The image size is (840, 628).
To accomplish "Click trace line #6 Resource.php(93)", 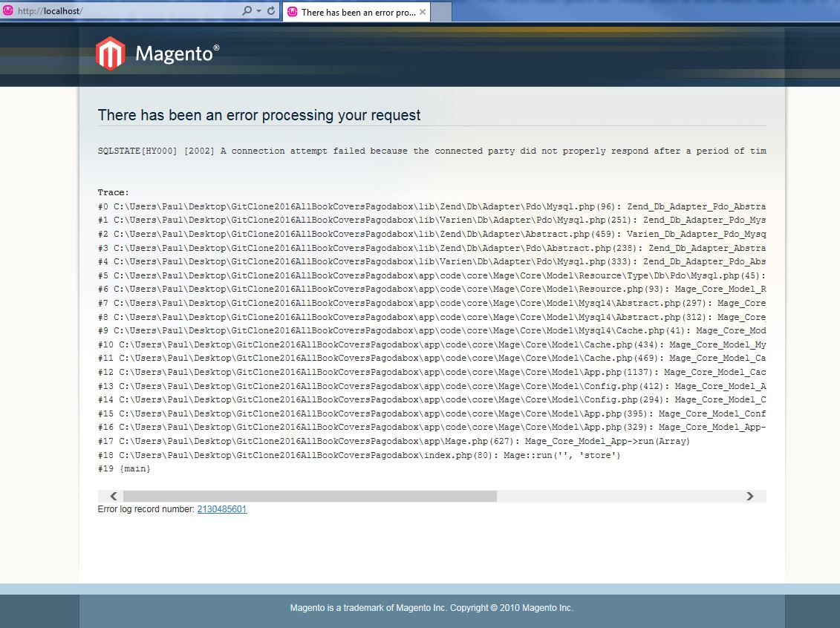I will (432, 289).
